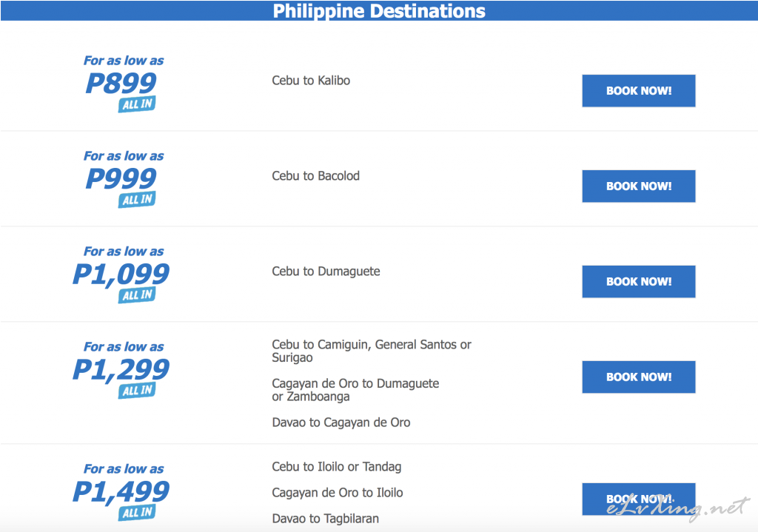The image size is (758, 532).
Task: Select the P999 price text
Action: (x=121, y=179)
